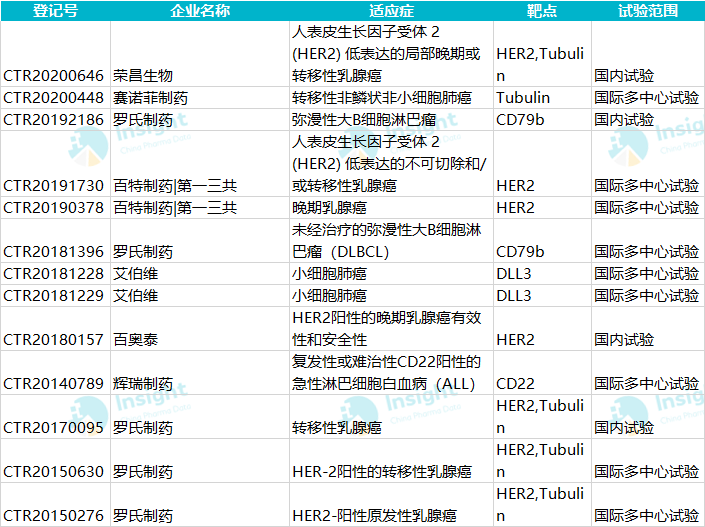Screen dimensions: 705x527
Task: Click target DLL3 in row CTR20181228
Action: [513, 274]
